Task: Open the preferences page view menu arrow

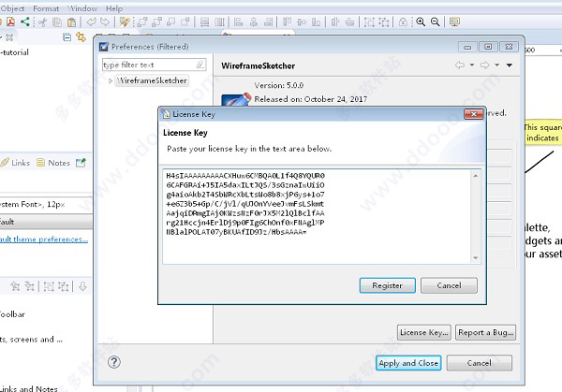Action: (x=510, y=65)
